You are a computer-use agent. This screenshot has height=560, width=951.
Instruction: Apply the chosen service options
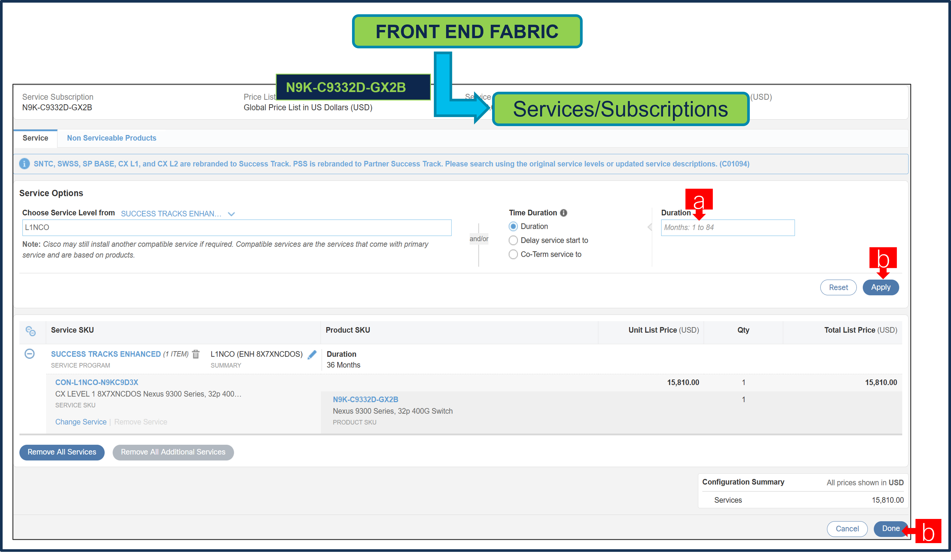coord(881,287)
